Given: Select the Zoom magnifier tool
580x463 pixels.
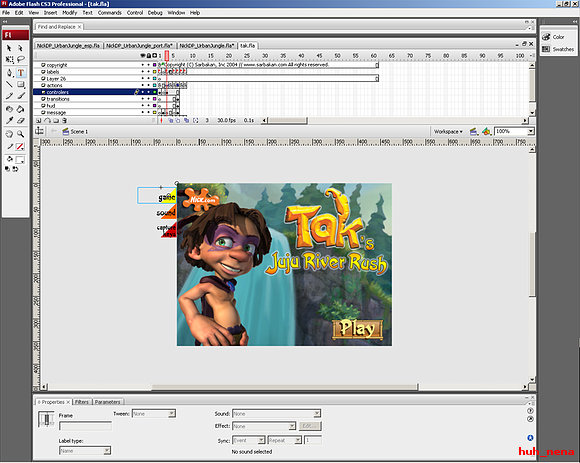Looking at the screenshot, I should 21,134.
